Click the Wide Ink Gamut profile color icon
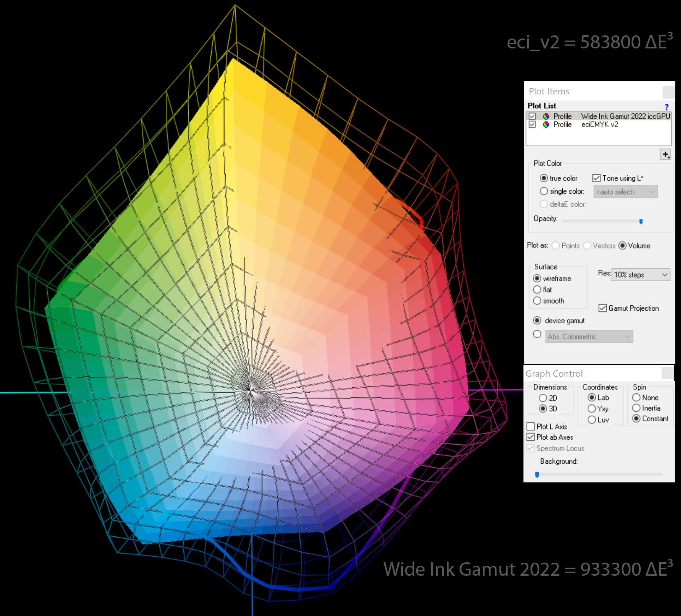 coord(546,116)
